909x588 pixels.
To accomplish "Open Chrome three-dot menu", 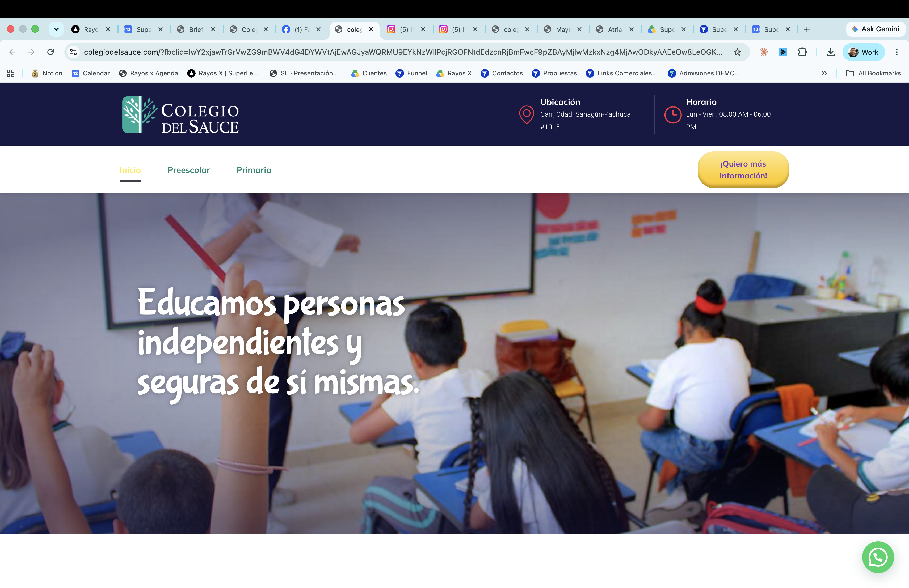I will click(897, 52).
